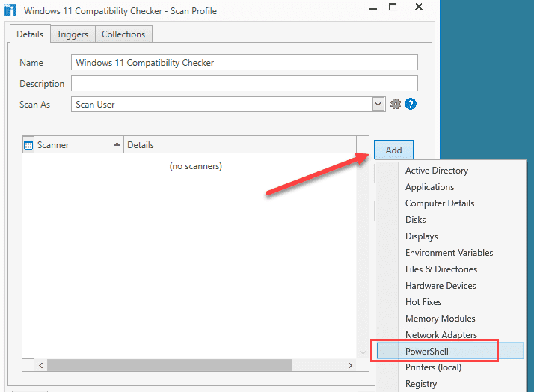Switch to the Details tab

pyautogui.click(x=30, y=34)
